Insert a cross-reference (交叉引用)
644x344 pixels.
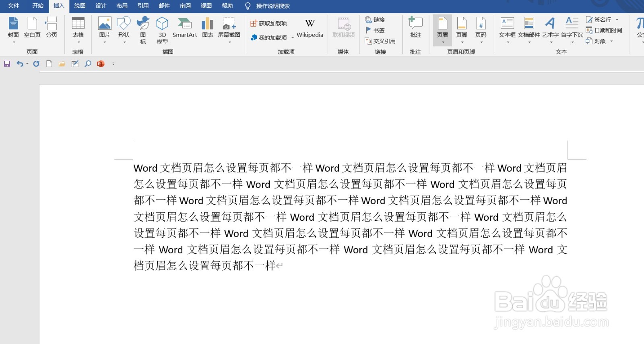coord(380,41)
